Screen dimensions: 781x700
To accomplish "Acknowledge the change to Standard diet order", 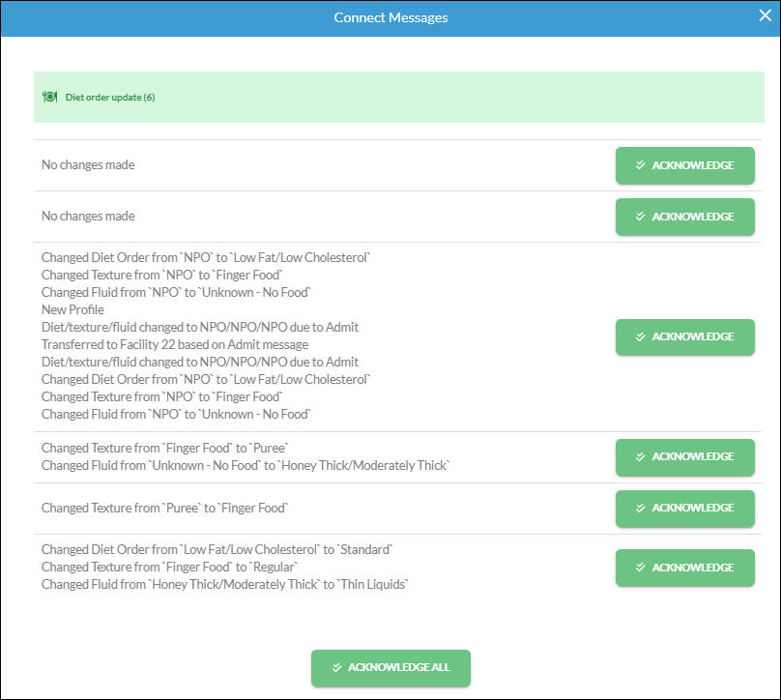I will coord(685,568).
